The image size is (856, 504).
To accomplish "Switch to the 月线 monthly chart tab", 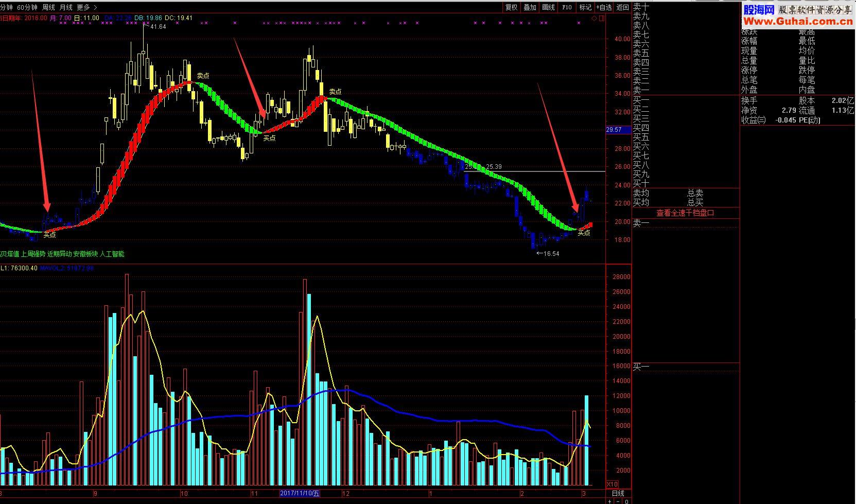I will [66, 7].
